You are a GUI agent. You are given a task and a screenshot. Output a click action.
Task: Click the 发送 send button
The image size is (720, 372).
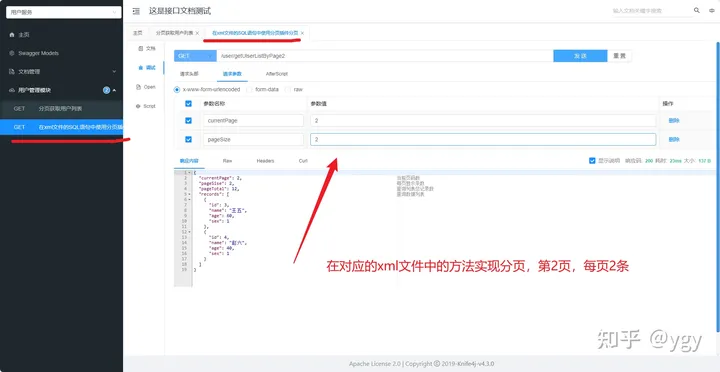pyautogui.click(x=580, y=56)
